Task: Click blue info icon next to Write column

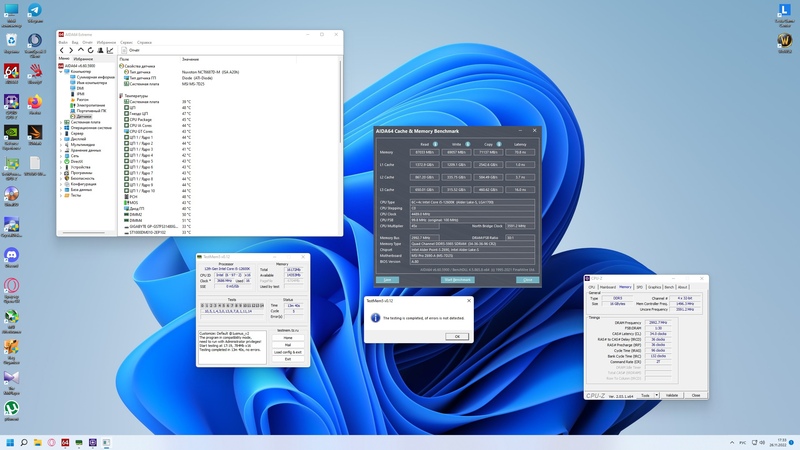Action: 467,144
